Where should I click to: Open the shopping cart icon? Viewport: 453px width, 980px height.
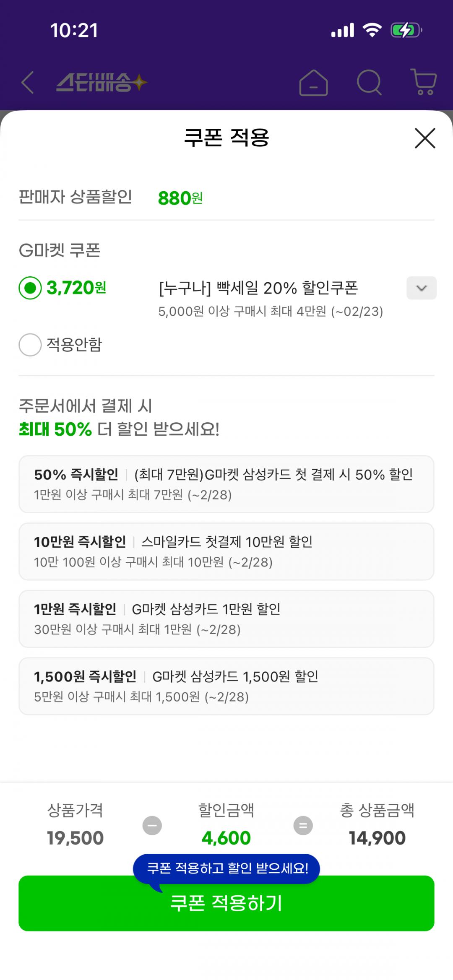coord(424,82)
